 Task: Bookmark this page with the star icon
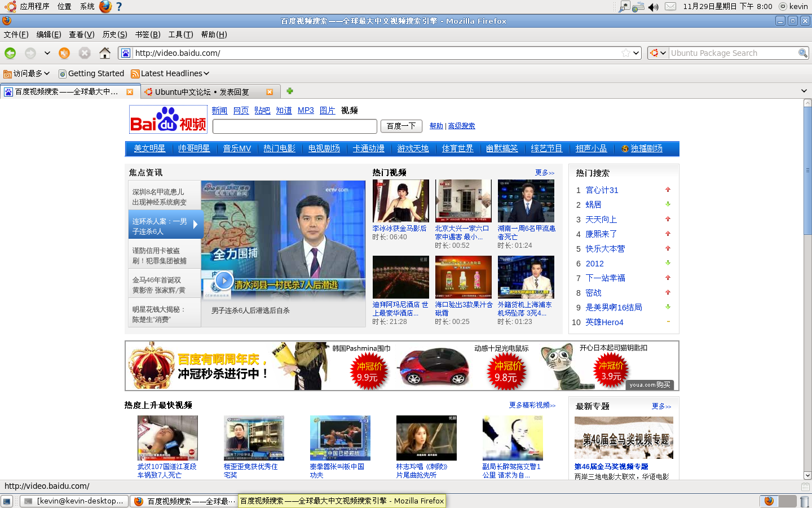(x=625, y=53)
